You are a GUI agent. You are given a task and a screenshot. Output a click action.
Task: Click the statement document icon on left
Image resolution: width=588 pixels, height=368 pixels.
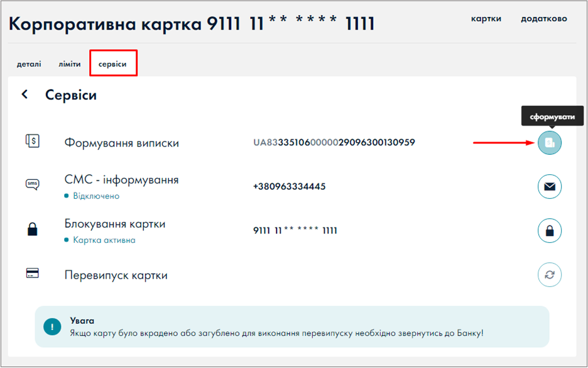(33, 142)
